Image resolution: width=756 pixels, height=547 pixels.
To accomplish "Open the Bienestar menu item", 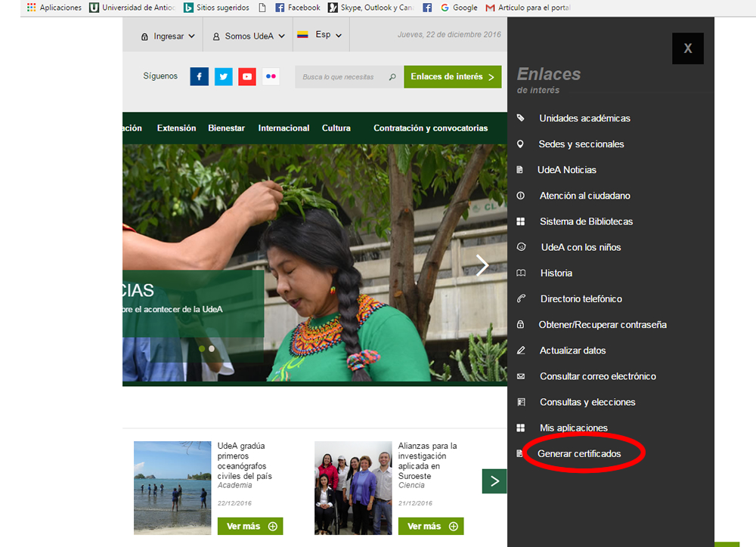I will (226, 128).
